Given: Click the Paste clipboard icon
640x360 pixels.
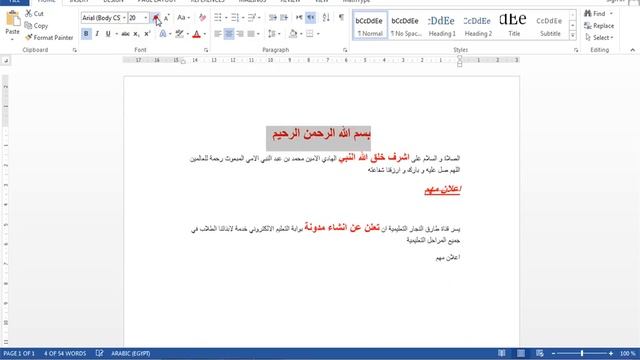Looking at the screenshot, I should click(13, 19).
